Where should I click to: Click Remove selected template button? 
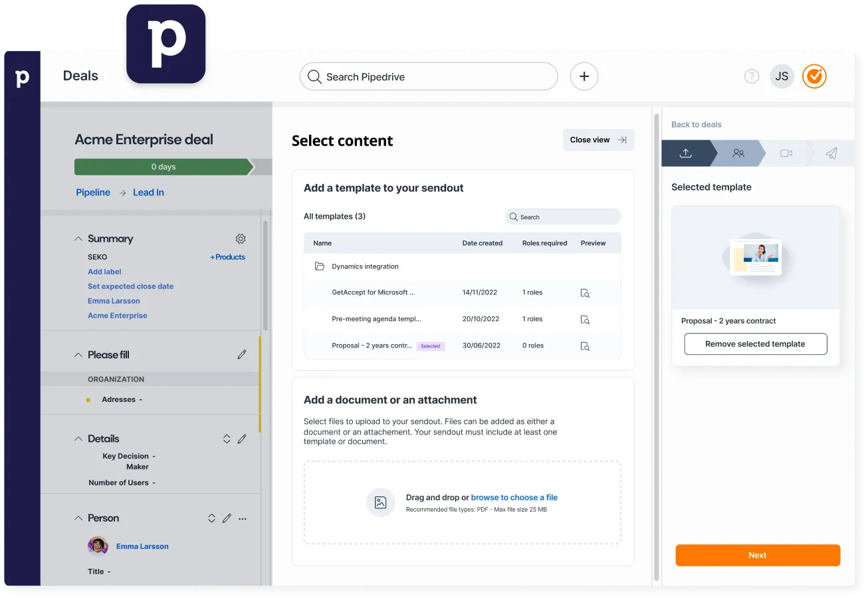click(756, 344)
